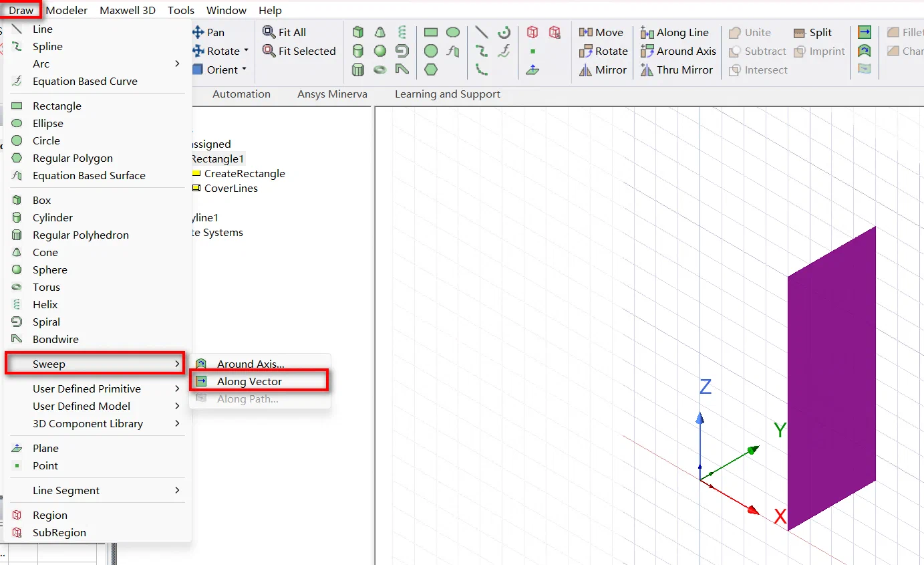Open the view Rotate dropdown arrow
Viewport: 924px width, 565px height.
[x=246, y=51]
